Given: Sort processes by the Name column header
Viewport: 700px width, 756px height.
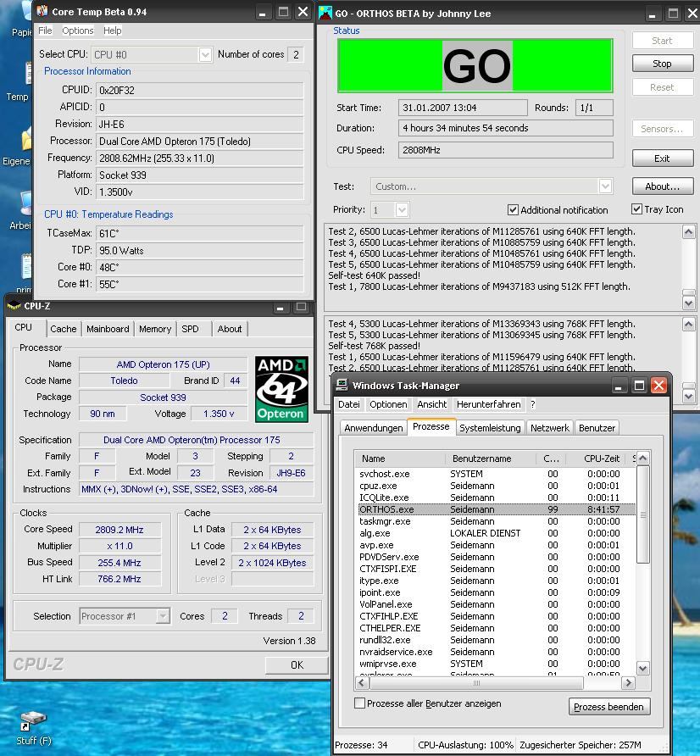Looking at the screenshot, I should (399, 458).
